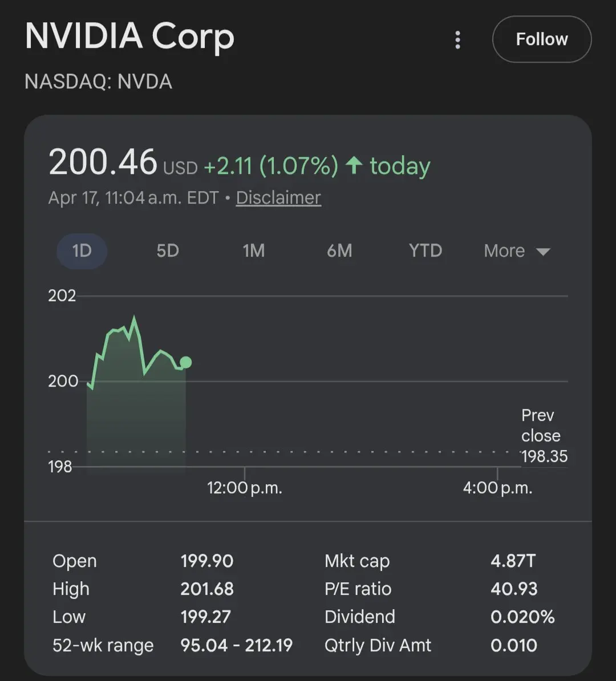Select the YTD chart range
Screen dimensions: 616x681
[x=425, y=251]
